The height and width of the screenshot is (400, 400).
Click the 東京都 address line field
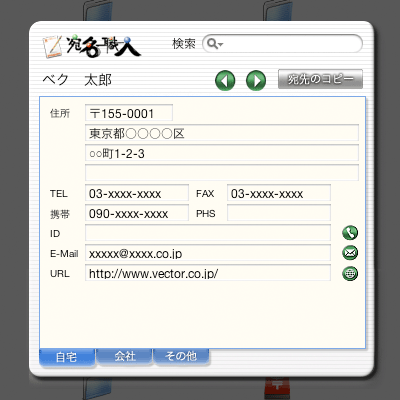(222, 133)
